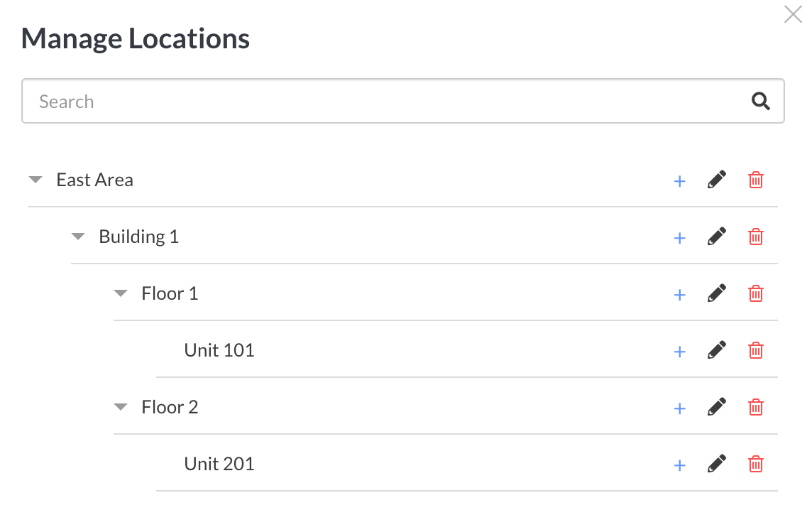Add a location under Floor 2
Image resolution: width=812 pixels, height=510 pixels.
679,408
